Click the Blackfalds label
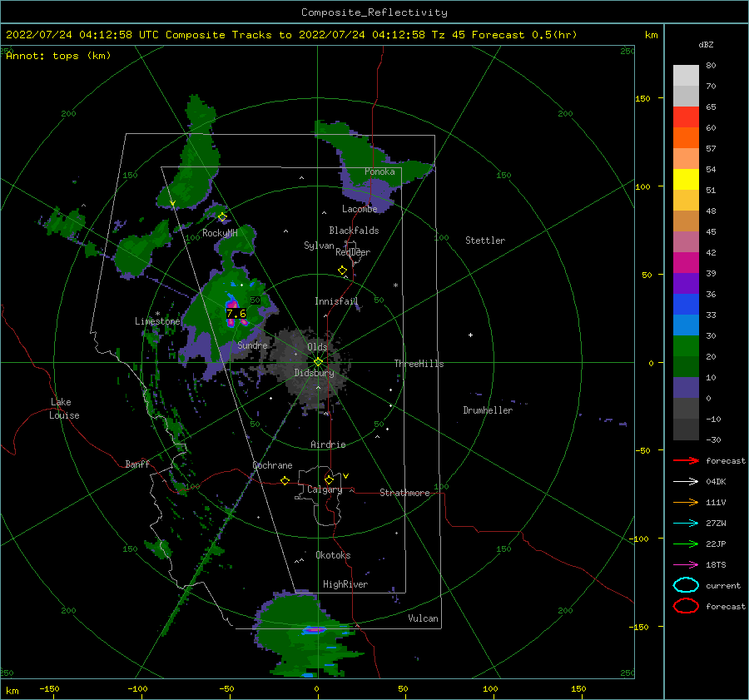 (354, 231)
